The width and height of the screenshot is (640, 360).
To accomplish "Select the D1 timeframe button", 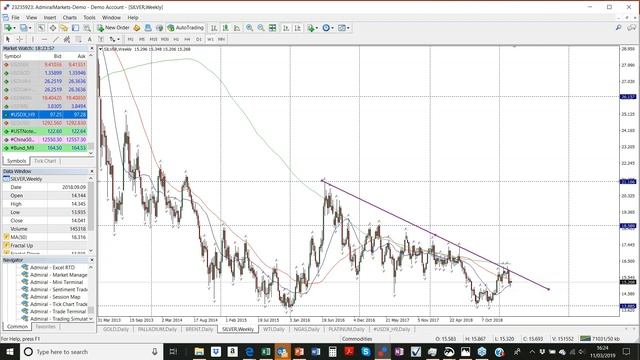I will [199, 39].
